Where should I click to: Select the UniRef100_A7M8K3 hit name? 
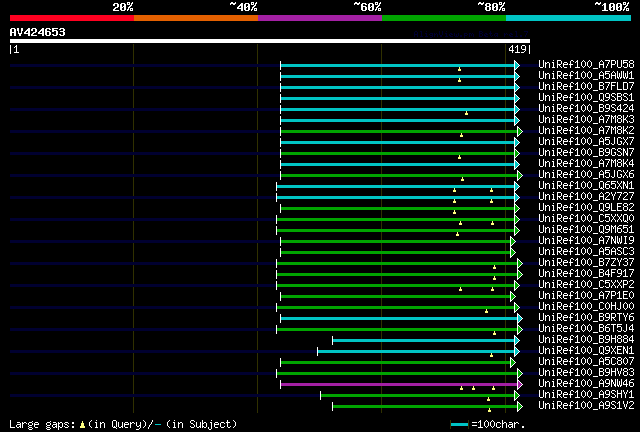tap(586, 120)
